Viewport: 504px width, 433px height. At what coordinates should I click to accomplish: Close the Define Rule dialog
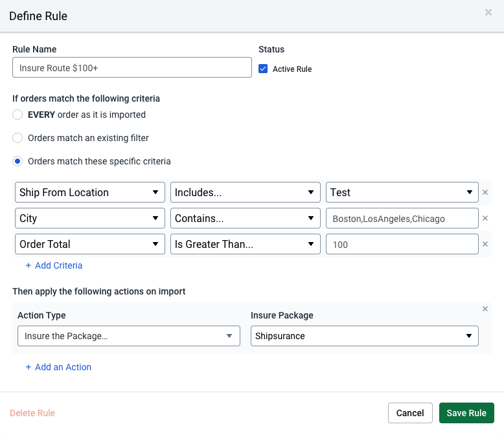tap(488, 12)
